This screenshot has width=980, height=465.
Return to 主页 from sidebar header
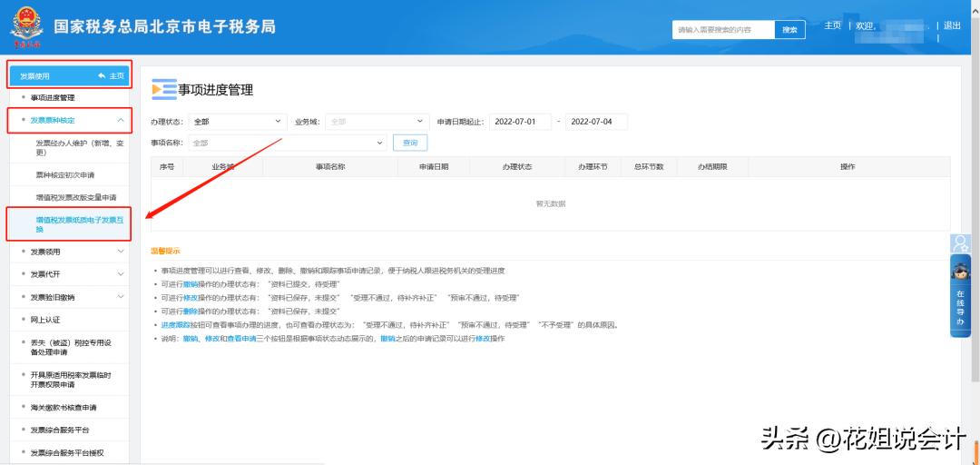116,75
